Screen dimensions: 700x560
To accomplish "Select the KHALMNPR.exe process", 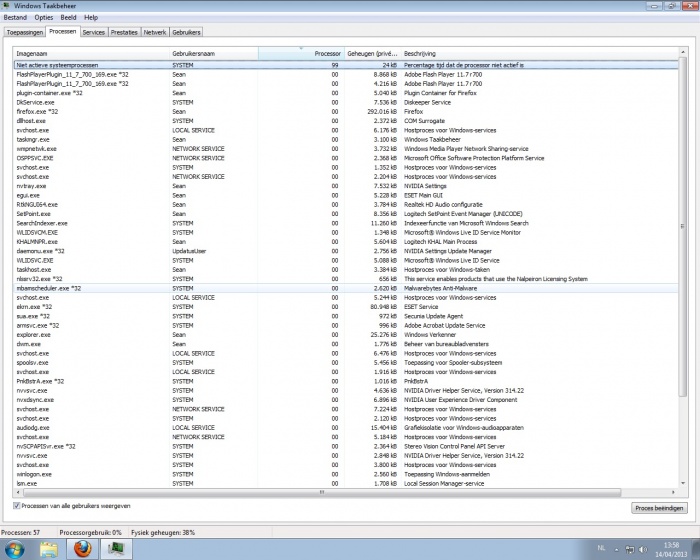I will pyautogui.click(x=346, y=242).
